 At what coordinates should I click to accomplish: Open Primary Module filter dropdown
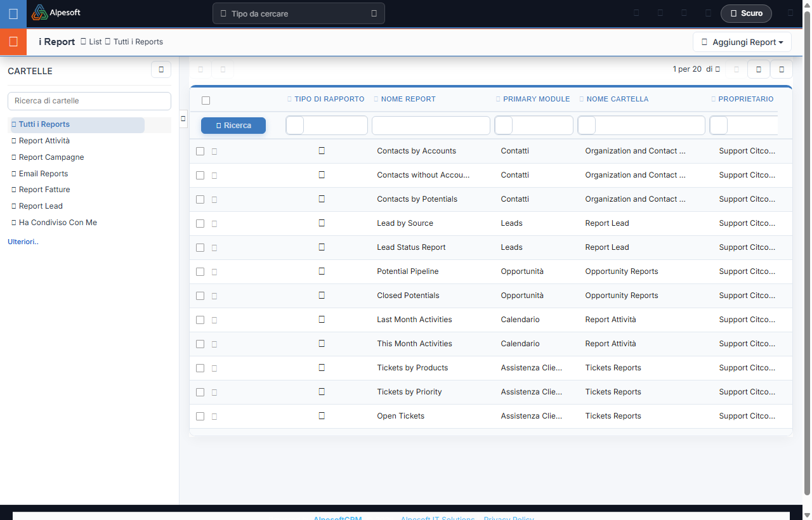click(534, 125)
